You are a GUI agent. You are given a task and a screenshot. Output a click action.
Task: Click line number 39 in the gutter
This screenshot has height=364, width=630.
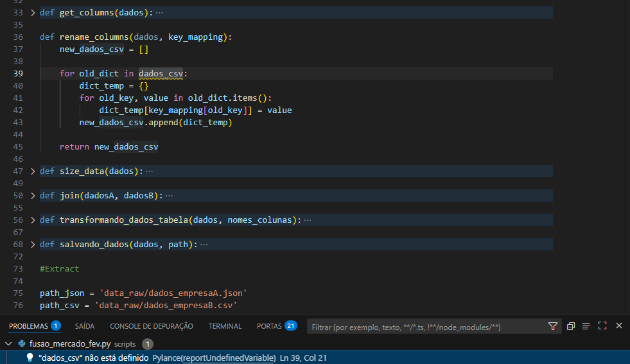click(18, 74)
